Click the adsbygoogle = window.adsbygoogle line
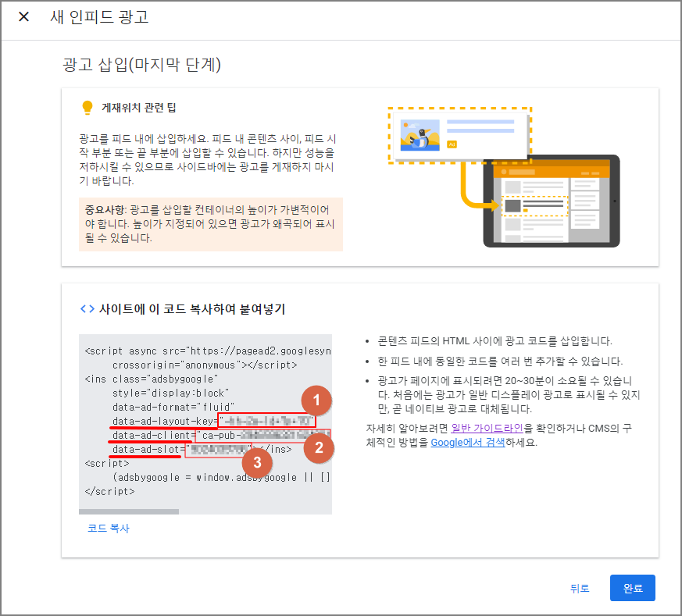682x616 pixels. click(221, 477)
